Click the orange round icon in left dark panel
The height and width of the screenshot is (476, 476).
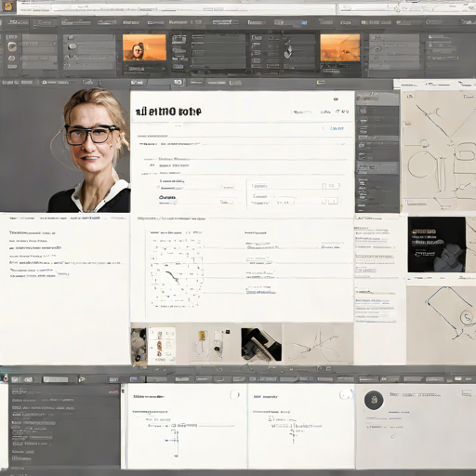coord(12,59)
